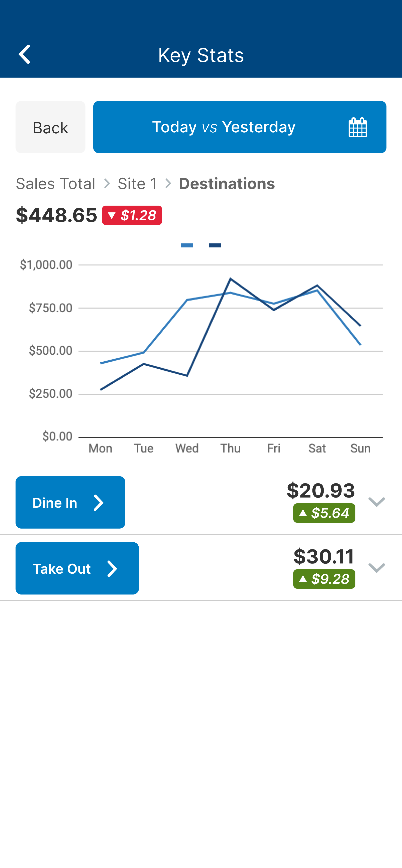Click the Take Out arrow icon

[x=112, y=569]
